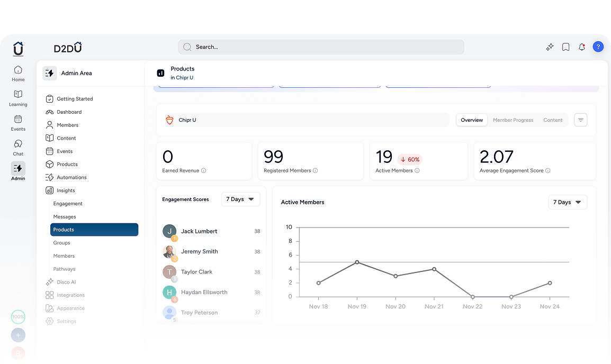Viewport: 611px width, 364px height.
Task: Open Learning from the left rail
Action: (x=18, y=98)
